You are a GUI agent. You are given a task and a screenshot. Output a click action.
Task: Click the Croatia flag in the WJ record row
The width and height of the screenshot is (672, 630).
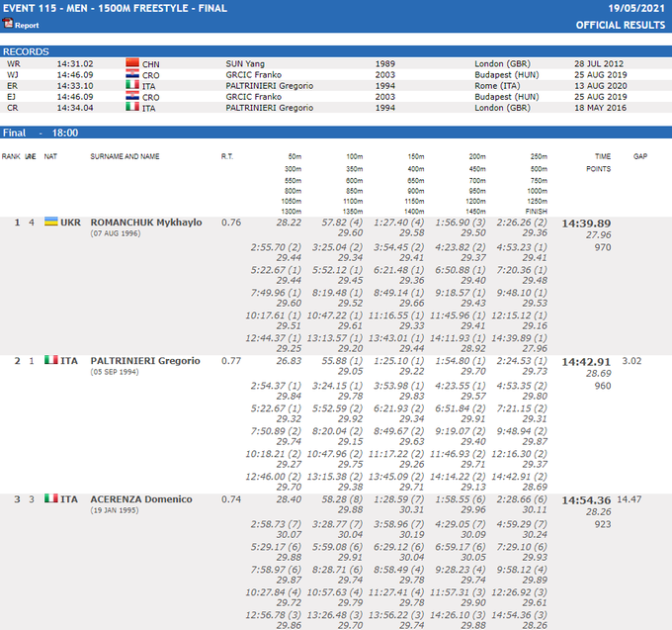click(x=132, y=74)
